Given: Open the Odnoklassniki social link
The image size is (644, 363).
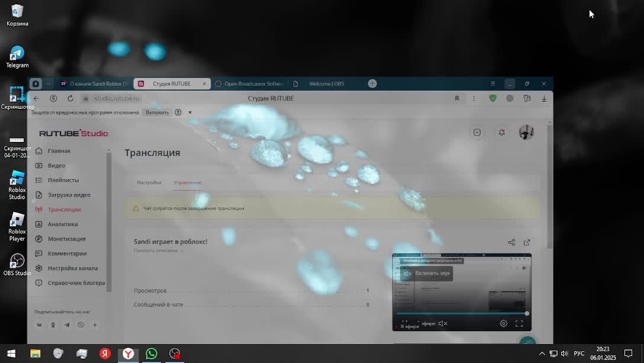Looking at the screenshot, I should (x=53, y=325).
